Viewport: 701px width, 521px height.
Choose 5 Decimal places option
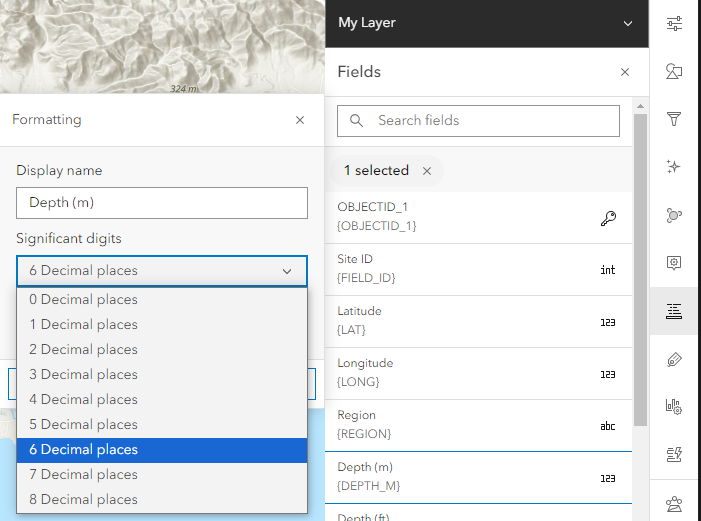[162, 425]
